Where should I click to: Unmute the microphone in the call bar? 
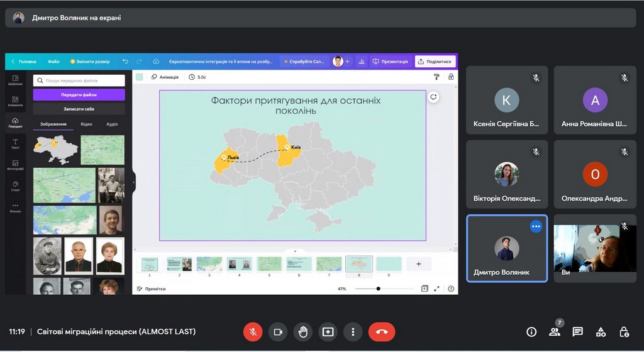click(x=253, y=332)
